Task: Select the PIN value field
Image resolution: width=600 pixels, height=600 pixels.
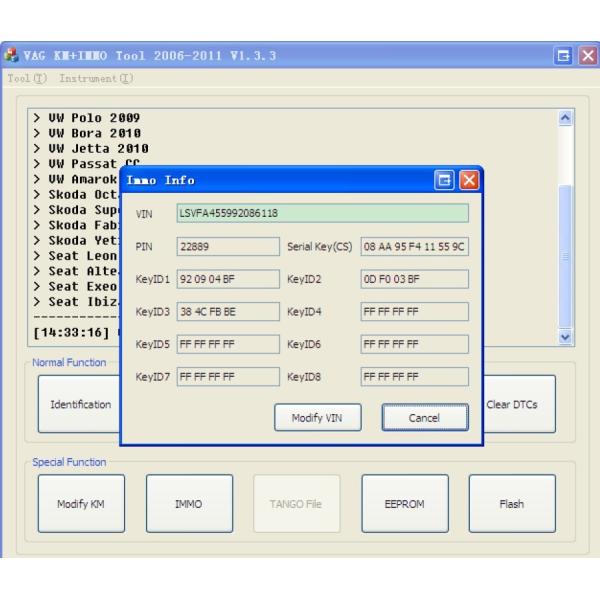Action: pyautogui.click(x=228, y=246)
